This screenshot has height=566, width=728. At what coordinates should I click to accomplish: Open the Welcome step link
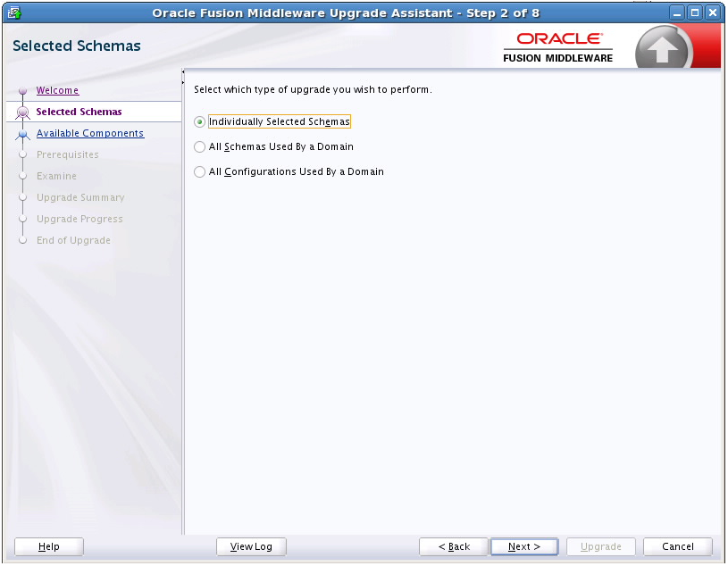tap(57, 90)
